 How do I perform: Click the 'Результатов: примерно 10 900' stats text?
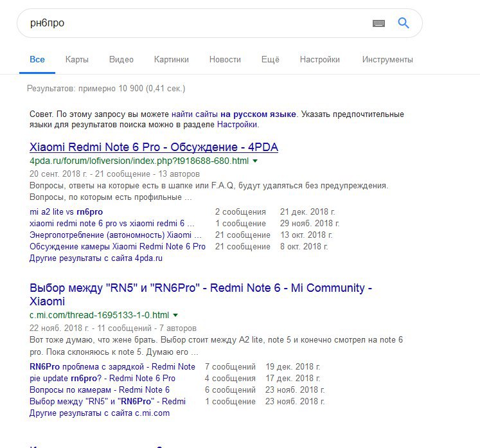(x=106, y=89)
